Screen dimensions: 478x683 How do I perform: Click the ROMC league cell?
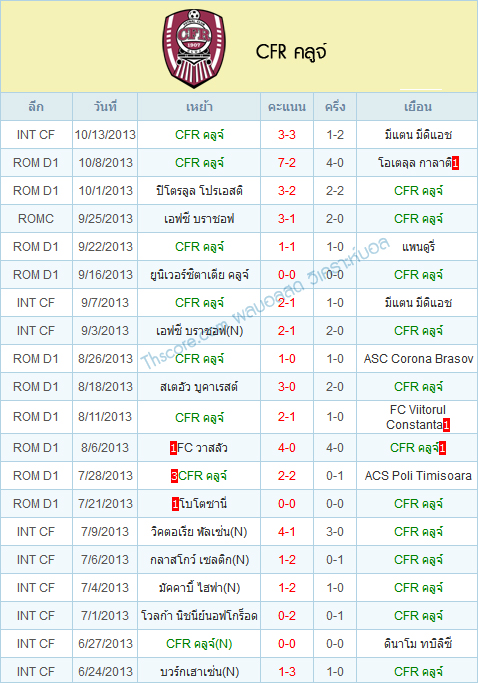pos(36,219)
